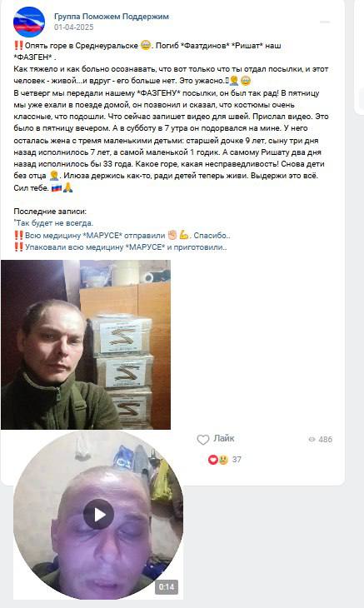Open the attached photo of man with boxes
The image size is (364, 608).
[x=86, y=345]
